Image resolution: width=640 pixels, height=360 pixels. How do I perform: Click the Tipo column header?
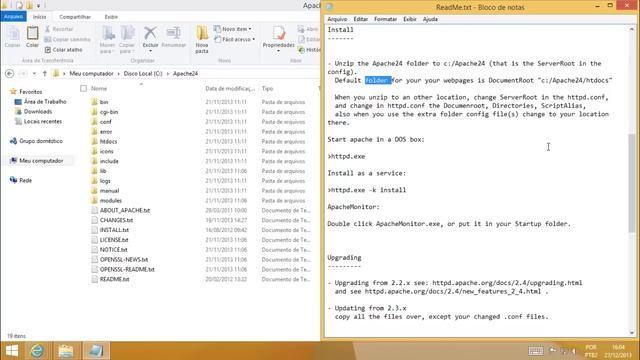coord(267,89)
